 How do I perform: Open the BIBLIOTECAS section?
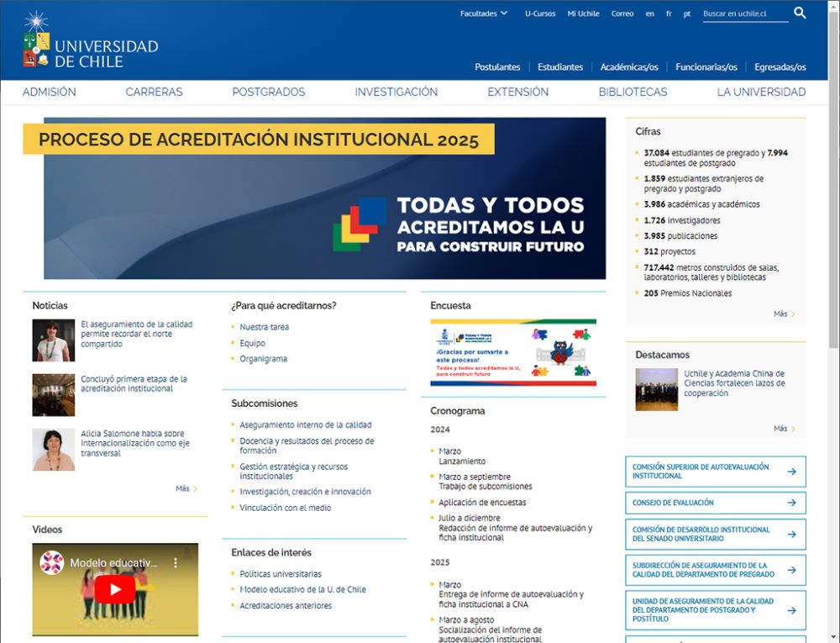click(631, 92)
